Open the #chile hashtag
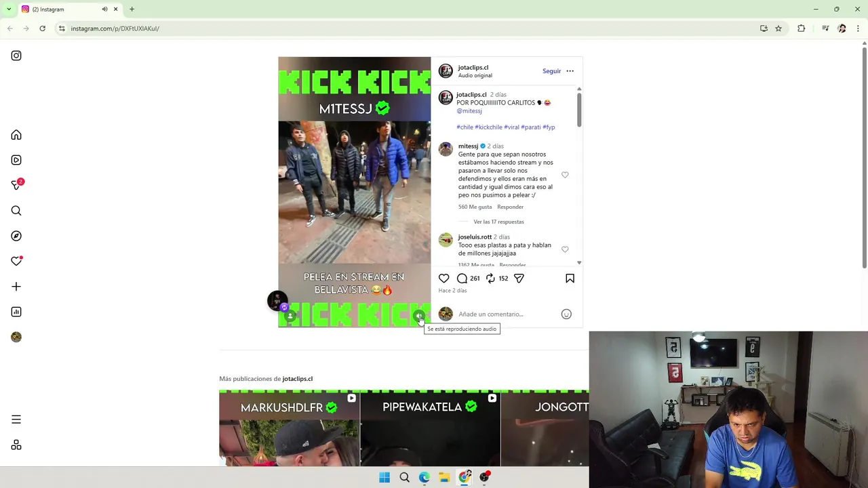 point(465,127)
